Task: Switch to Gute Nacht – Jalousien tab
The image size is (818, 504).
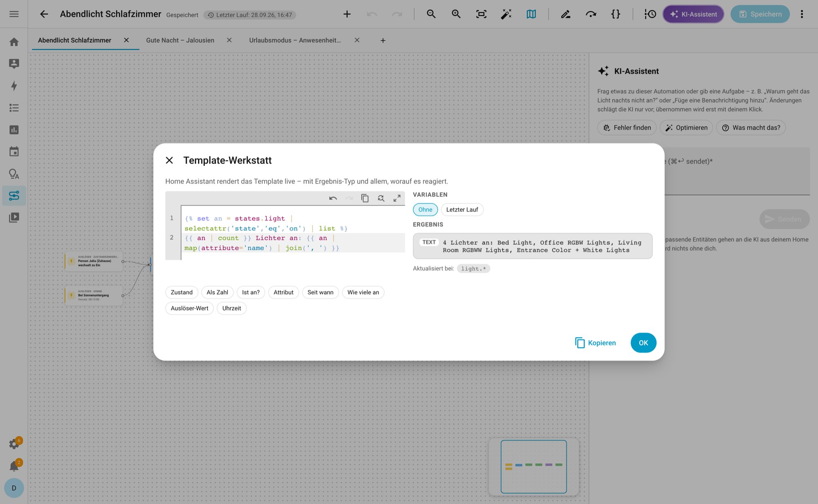Action: [180, 40]
